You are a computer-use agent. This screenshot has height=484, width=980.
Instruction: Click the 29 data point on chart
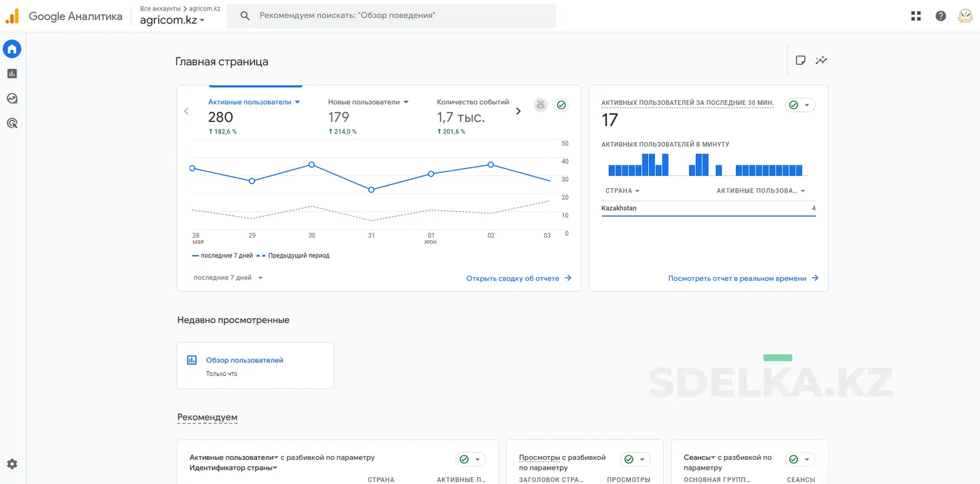point(251,181)
